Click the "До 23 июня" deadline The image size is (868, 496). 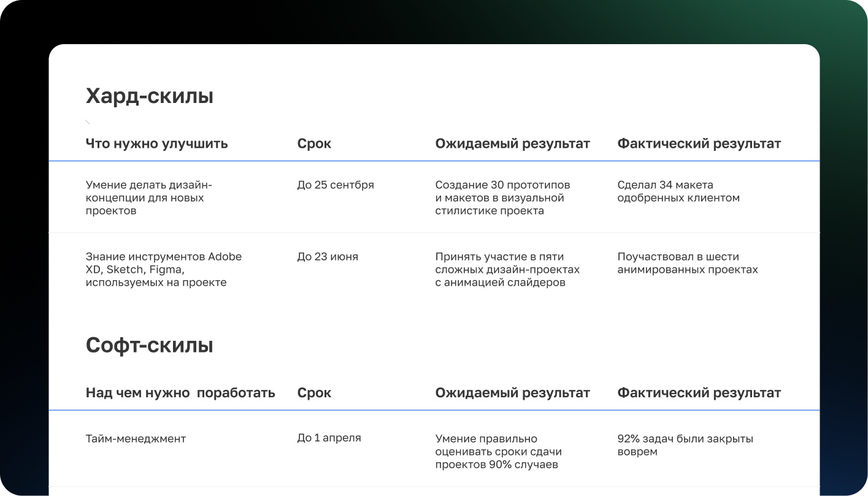(328, 257)
